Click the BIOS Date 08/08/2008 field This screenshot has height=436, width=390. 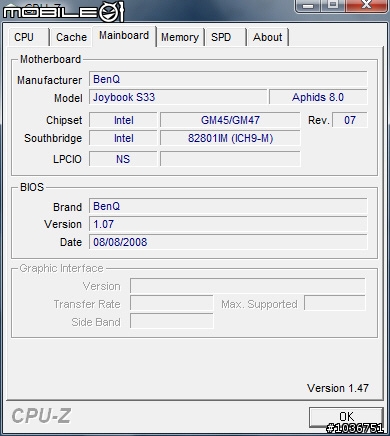[x=228, y=242]
